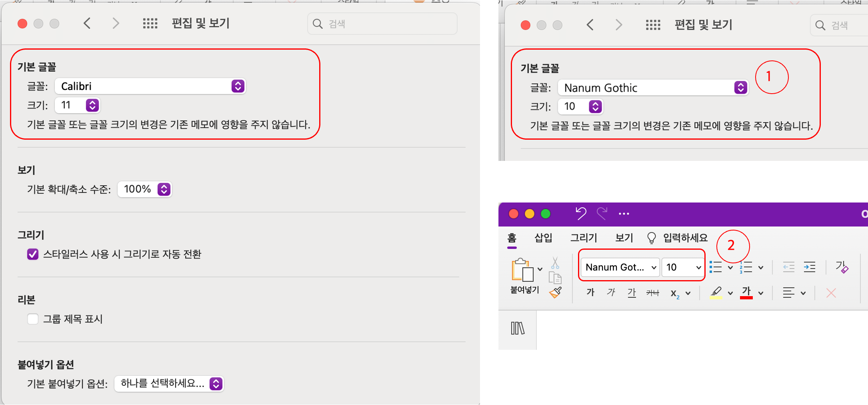
Task: Click the Undo arrow in the title bar
Action: tap(581, 213)
